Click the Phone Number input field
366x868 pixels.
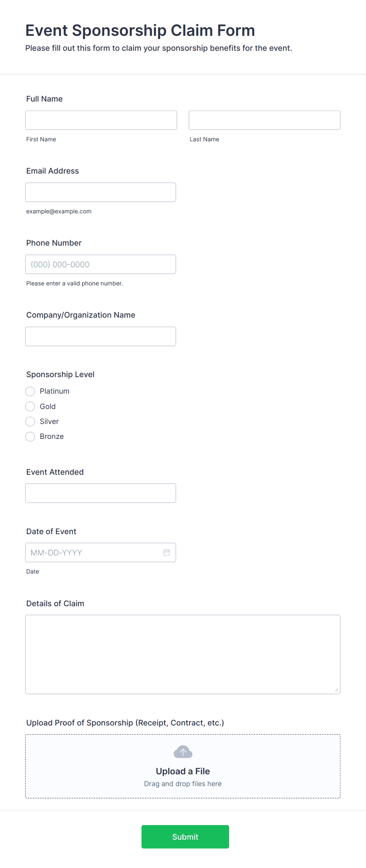(x=100, y=264)
